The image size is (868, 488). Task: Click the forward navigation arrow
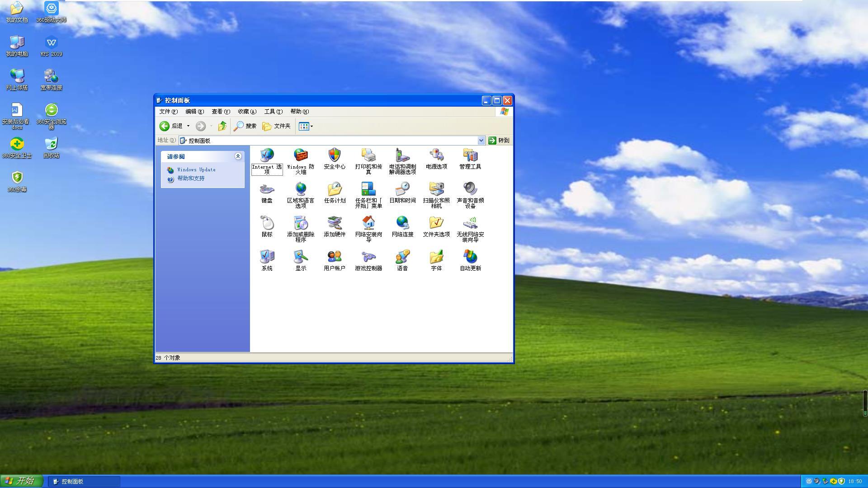[x=200, y=126]
